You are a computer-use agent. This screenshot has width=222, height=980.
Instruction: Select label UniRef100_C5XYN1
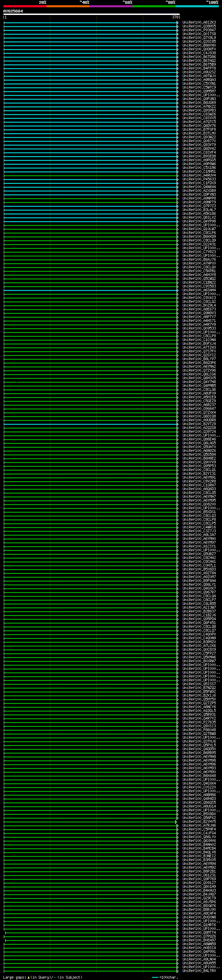[x=199, y=84]
